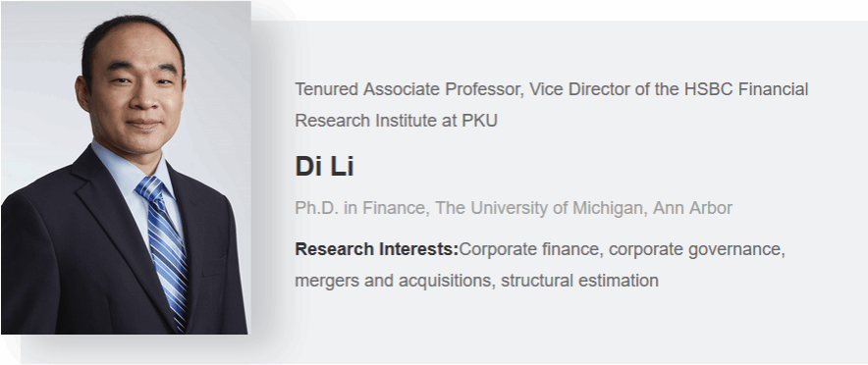Image resolution: width=868 pixels, height=365 pixels.
Task: Click Research Institute at PKU line
Action: [397, 121]
